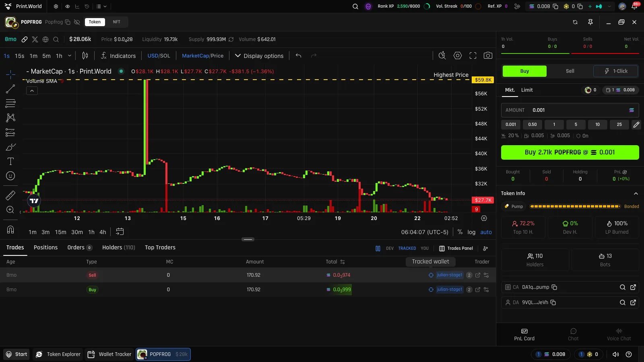Set buy amount preset to 25
Image resolution: width=644 pixels, height=362 pixels.
[619, 125]
